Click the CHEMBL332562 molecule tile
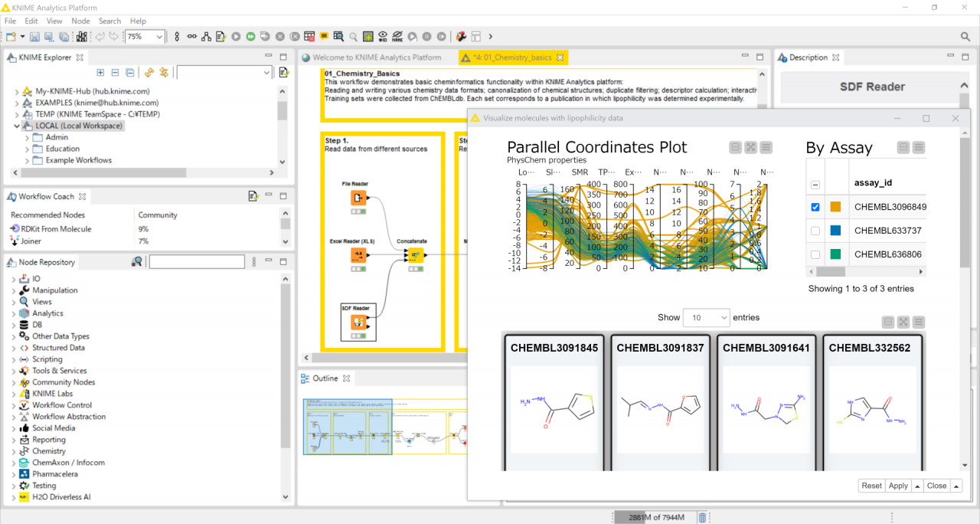This screenshot has height=524, width=980. [872, 402]
